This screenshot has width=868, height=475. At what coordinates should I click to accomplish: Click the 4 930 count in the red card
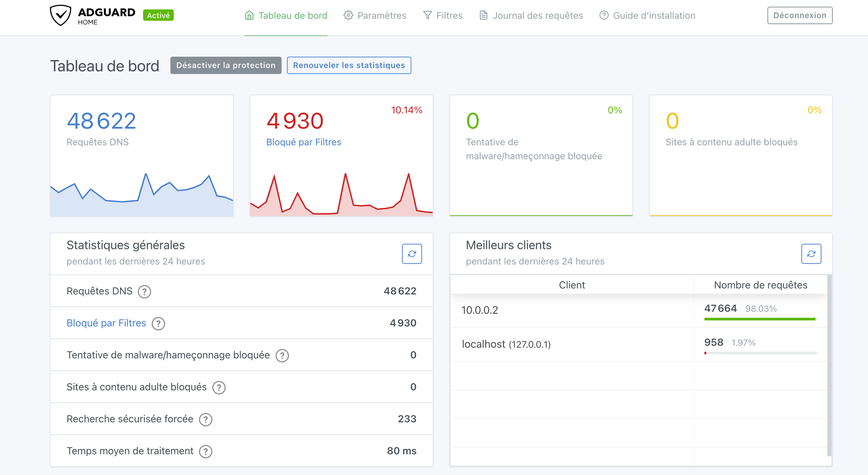click(x=295, y=121)
